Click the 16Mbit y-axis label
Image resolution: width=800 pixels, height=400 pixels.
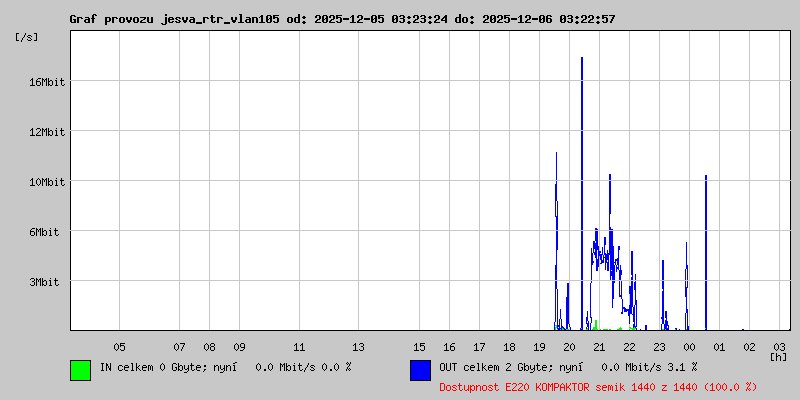46,82
